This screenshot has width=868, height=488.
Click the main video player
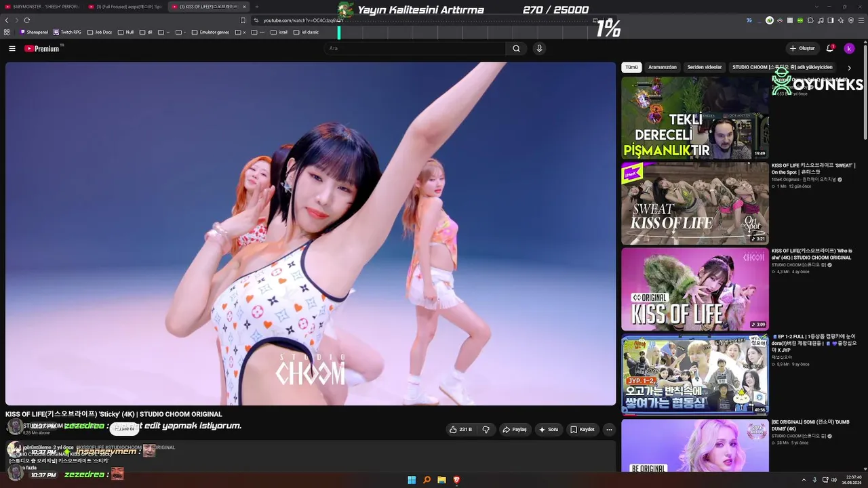(x=311, y=234)
